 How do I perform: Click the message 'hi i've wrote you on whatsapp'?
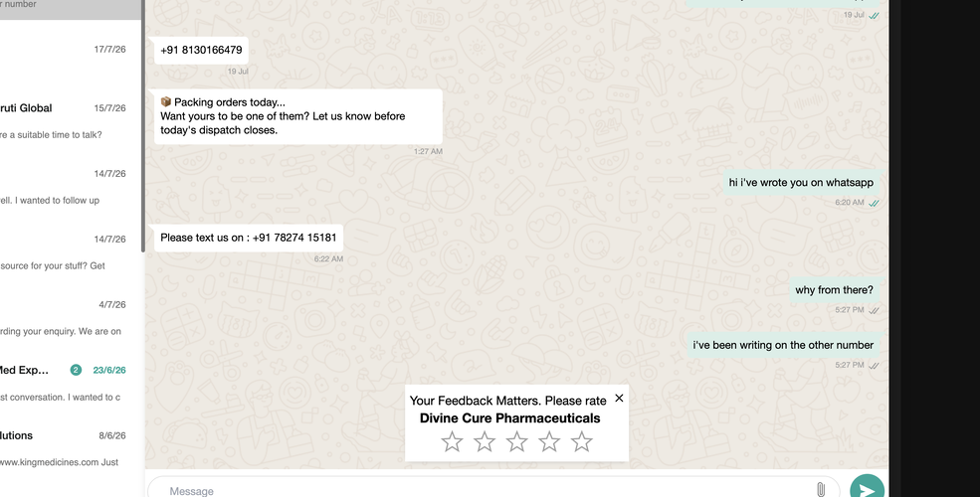[x=801, y=182]
